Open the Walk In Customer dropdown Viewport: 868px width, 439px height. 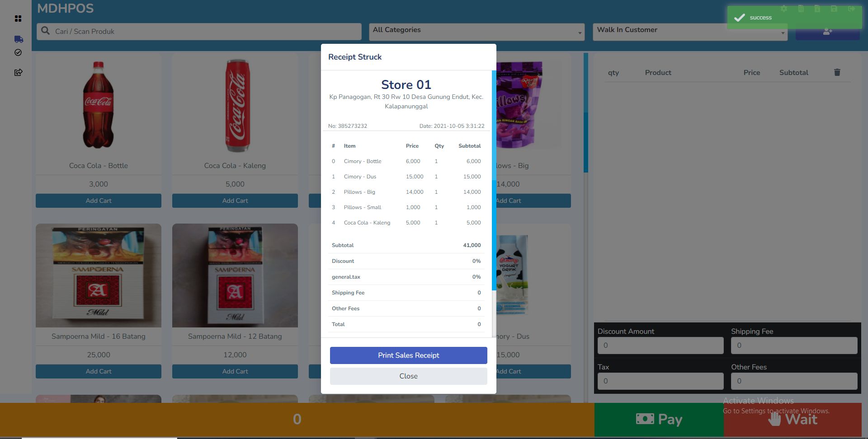coord(690,32)
